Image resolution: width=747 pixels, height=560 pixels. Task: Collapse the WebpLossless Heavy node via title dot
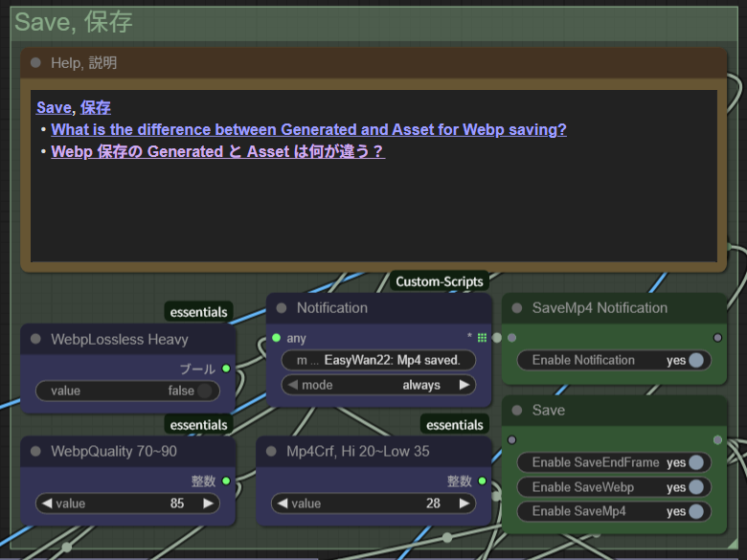tap(35, 339)
